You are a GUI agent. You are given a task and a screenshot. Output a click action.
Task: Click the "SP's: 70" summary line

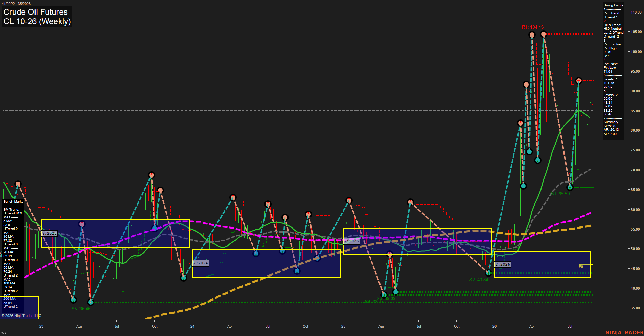click(610, 126)
